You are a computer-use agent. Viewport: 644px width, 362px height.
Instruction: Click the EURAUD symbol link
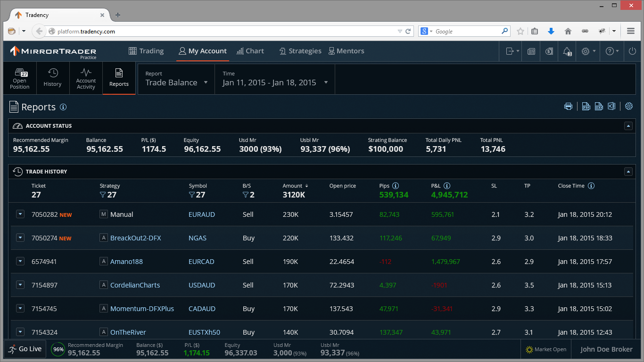coord(202,214)
